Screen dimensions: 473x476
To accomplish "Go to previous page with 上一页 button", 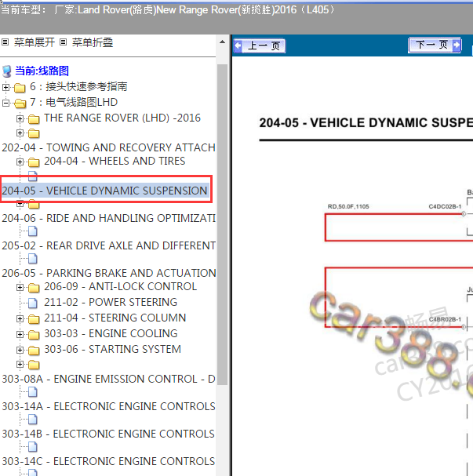I will [260, 45].
